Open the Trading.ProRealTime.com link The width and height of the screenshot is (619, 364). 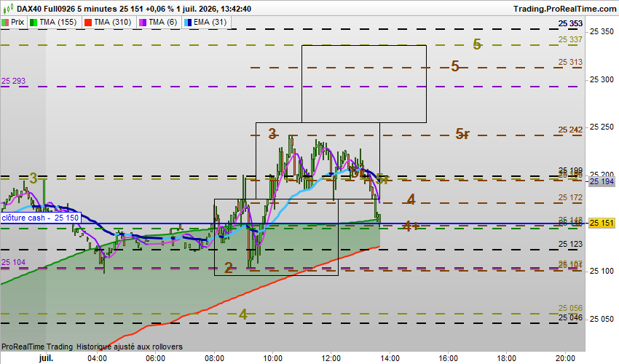(x=564, y=9)
